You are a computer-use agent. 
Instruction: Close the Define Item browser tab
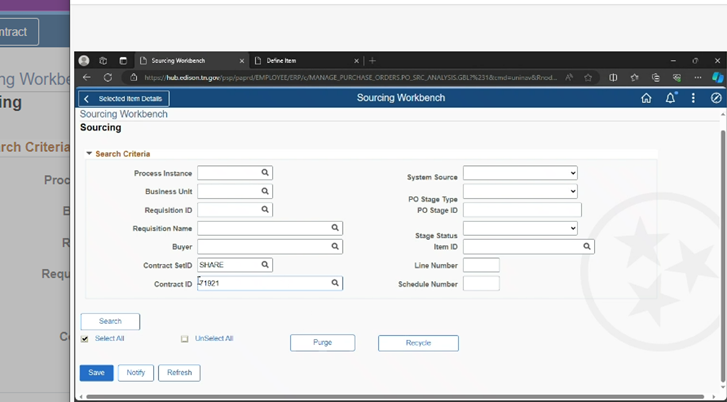coord(356,61)
